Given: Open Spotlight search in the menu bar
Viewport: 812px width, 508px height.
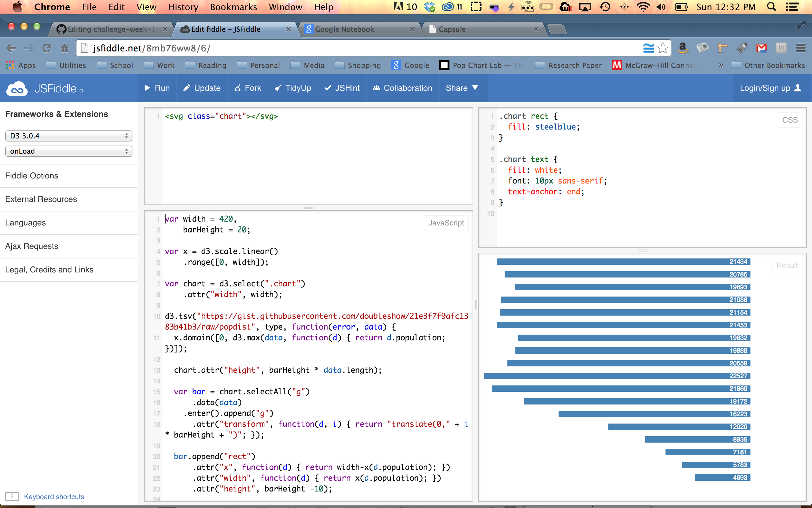Looking at the screenshot, I should click(771, 7).
